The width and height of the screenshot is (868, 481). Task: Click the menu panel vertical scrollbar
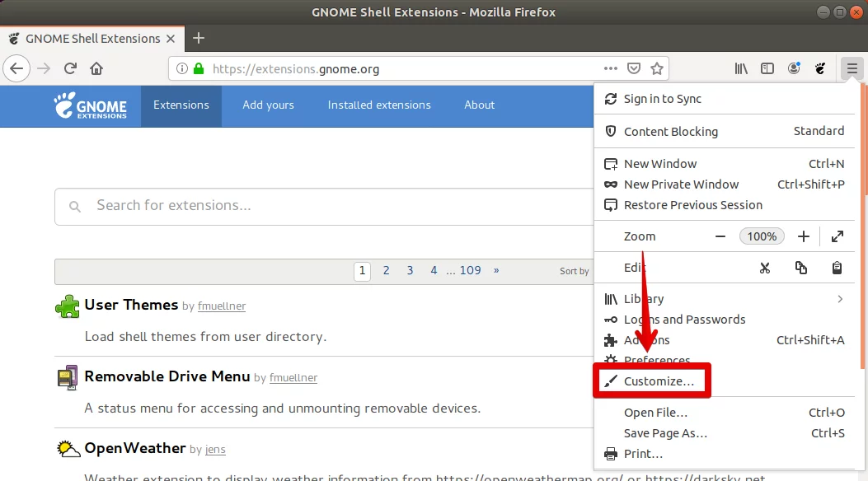coord(864,226)
